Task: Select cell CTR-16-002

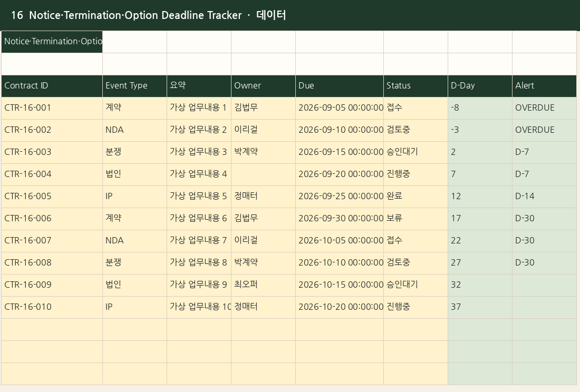Action: point(52,131)
